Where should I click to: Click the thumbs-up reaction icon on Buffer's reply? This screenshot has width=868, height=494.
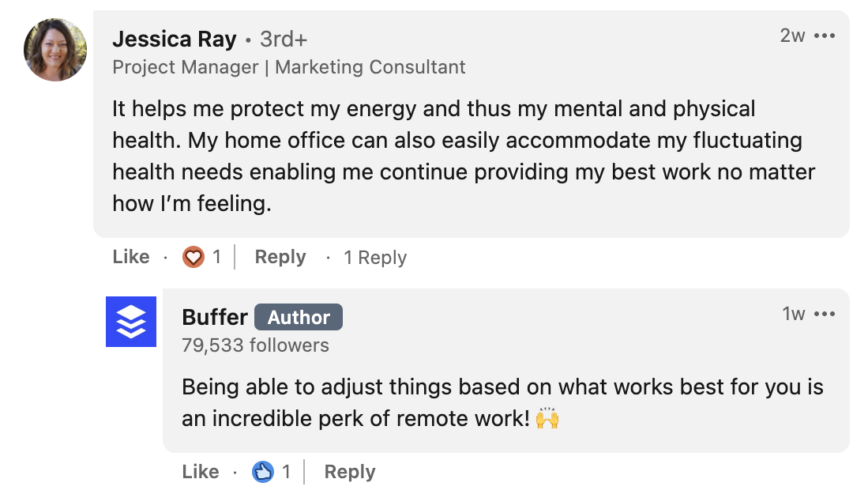point(262,471)
